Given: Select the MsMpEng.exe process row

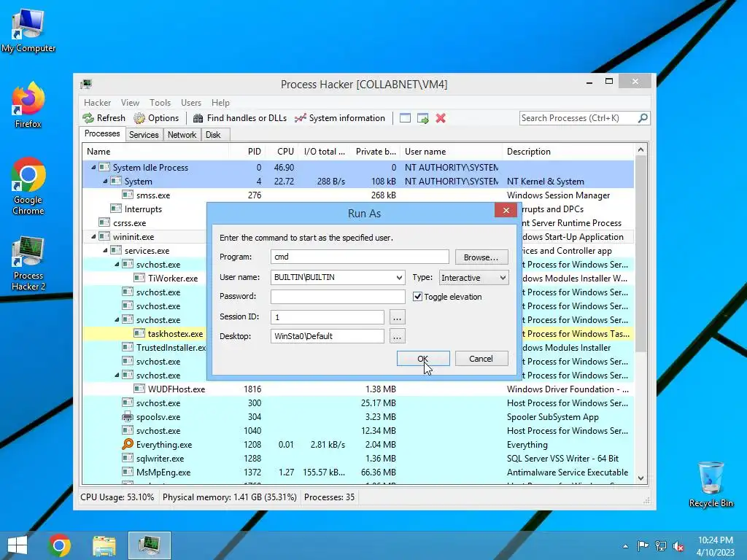Looking at the screenshot, I should point(358,472).
